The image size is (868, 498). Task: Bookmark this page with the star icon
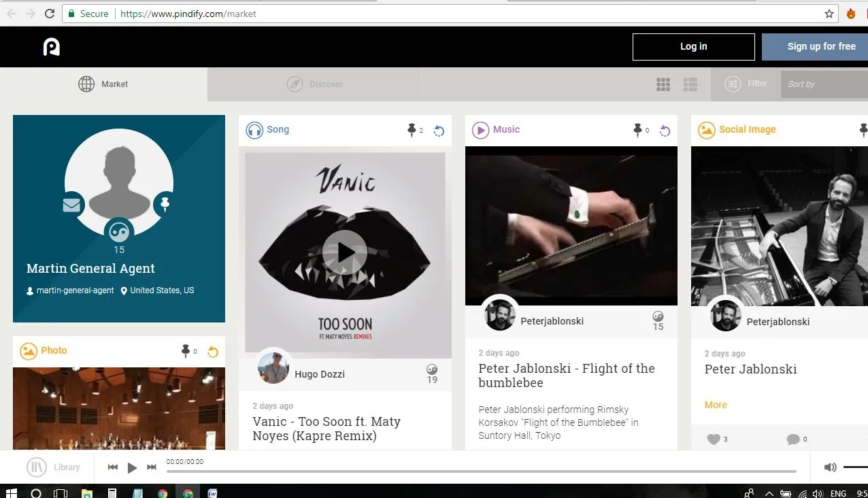coord(829,14)
